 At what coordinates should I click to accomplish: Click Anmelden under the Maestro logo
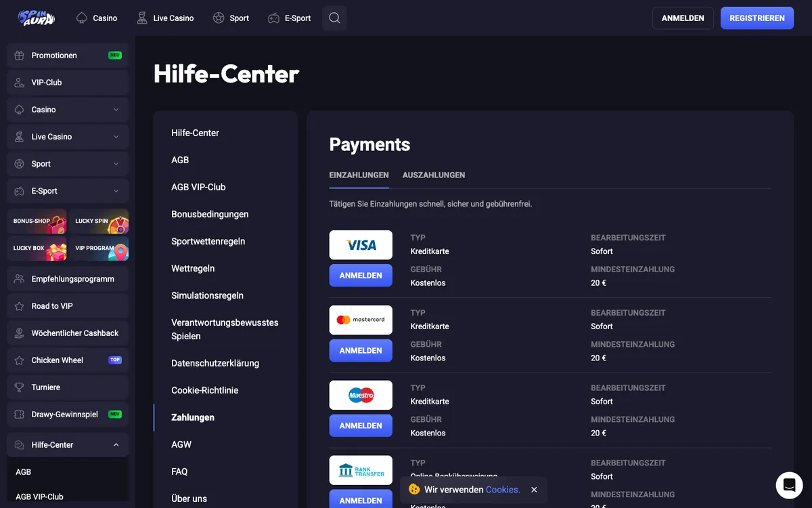[361, 426]
